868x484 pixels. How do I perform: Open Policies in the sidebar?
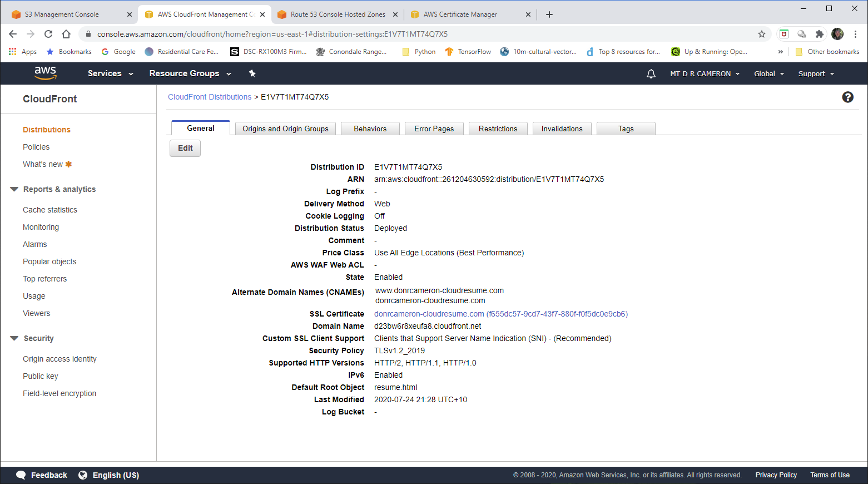pyautogui.click(x=36, y=147)
